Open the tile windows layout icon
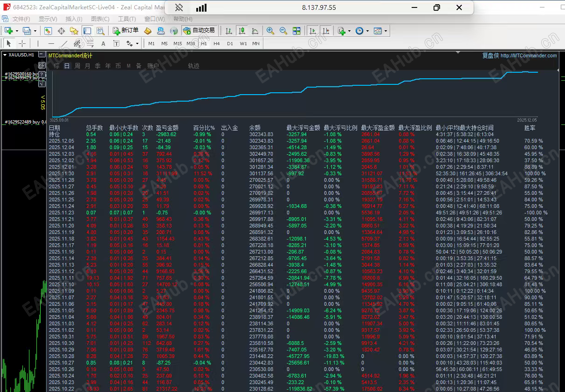565x392 pixels. (296, 31)
